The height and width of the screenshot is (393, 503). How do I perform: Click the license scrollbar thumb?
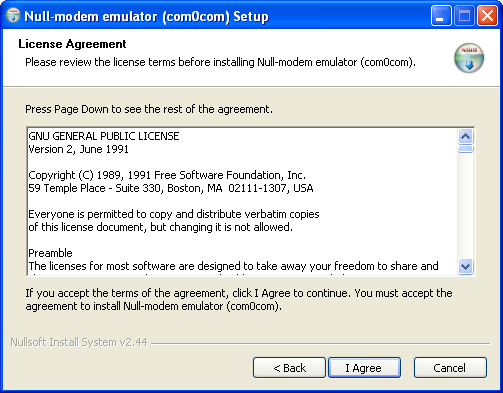tap(465, 149)
